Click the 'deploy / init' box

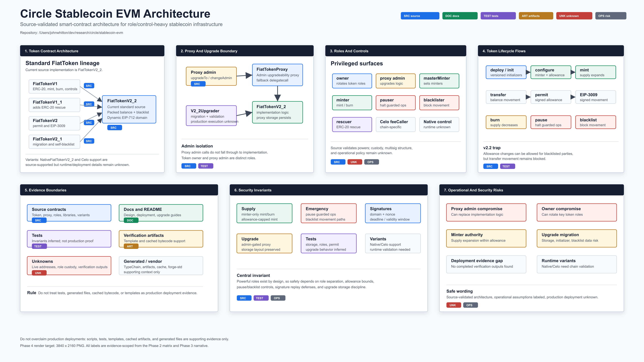[506, 72]
